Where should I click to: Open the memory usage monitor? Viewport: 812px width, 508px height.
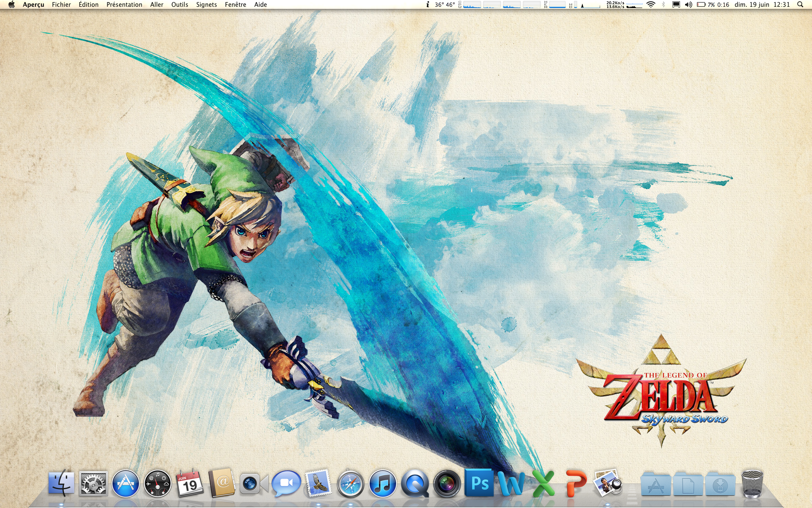[555, 5]
